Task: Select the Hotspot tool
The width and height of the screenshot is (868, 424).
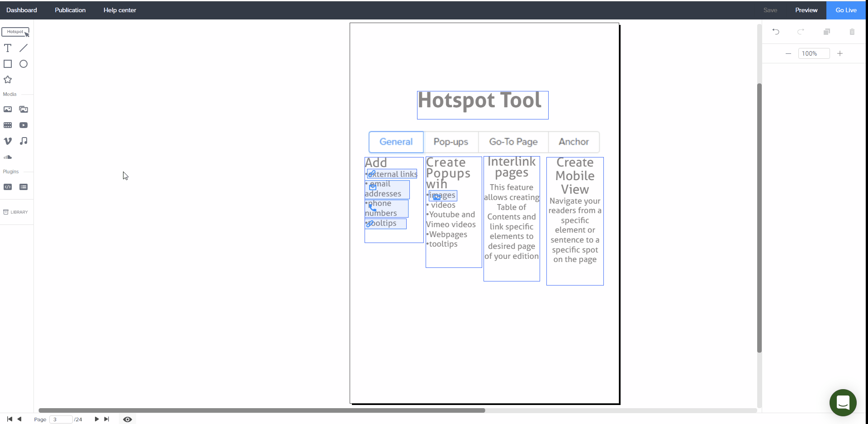Action: (x=15, y=32)
